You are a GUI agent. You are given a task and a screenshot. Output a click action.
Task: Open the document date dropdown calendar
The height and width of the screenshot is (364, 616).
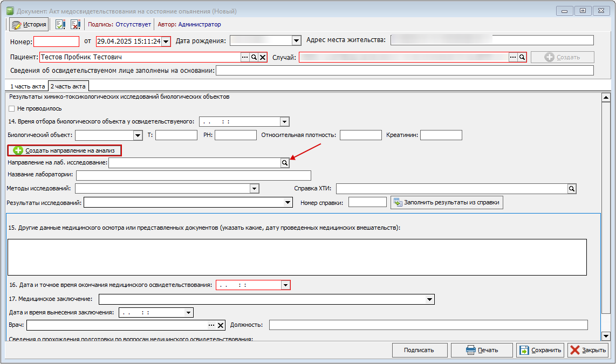166,41
